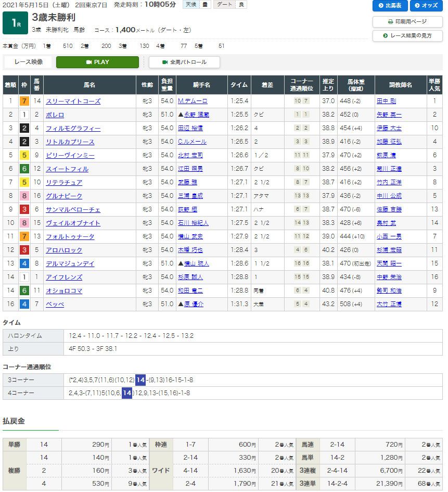Open horse ペッペ details

click(55, 305)
